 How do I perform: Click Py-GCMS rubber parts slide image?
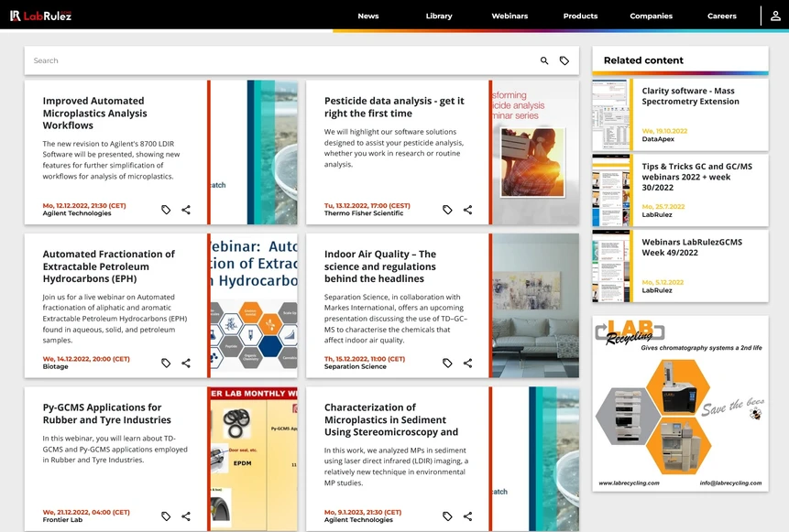254,459
